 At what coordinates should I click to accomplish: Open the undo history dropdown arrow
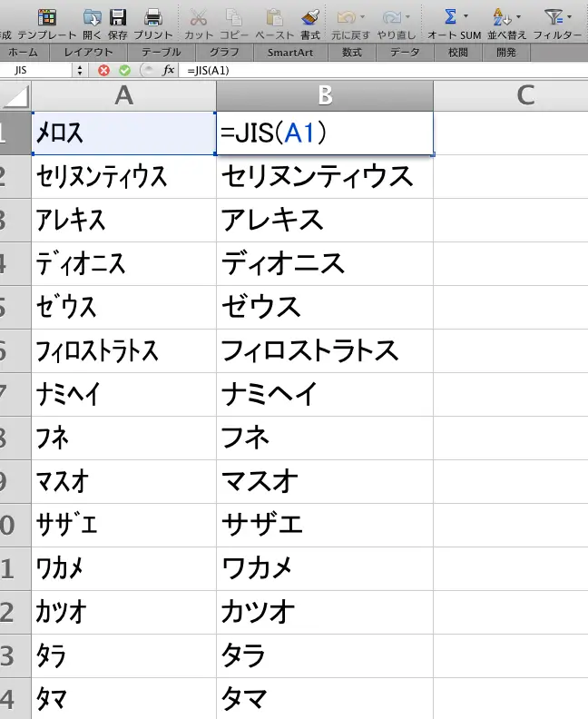pyautogui.click(x=363, y=17)
